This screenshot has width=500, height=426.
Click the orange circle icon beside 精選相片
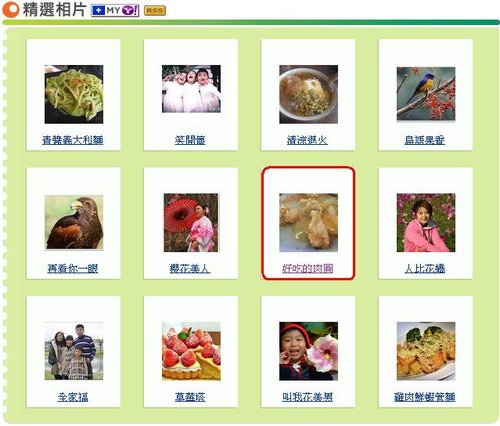tap(10, 10)
